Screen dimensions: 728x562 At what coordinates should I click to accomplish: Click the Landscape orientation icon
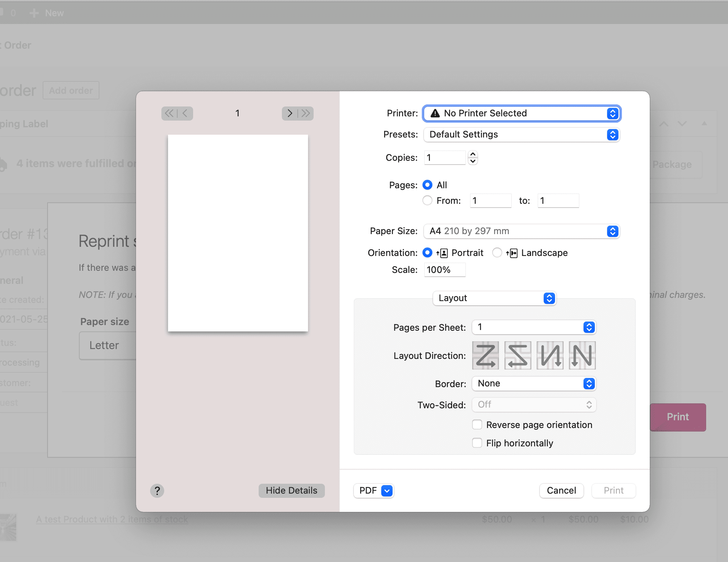coord(512,253)
